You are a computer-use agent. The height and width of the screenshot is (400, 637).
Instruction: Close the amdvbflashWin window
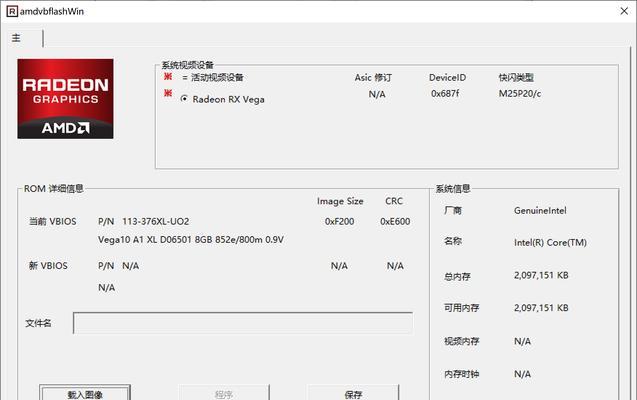[624, 11]
